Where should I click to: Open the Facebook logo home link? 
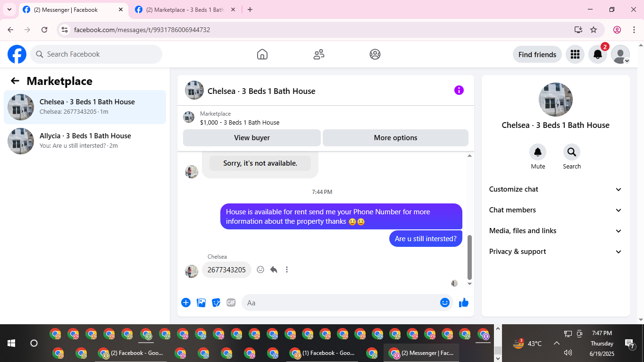(17, 54)
